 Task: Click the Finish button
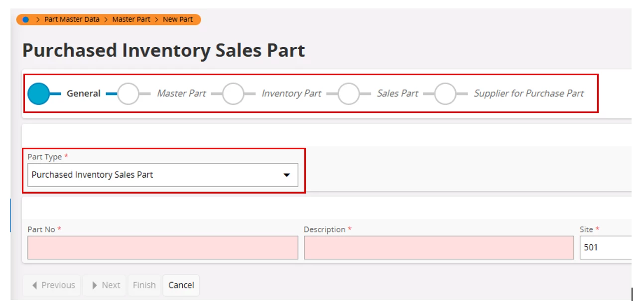click(144, 285)
